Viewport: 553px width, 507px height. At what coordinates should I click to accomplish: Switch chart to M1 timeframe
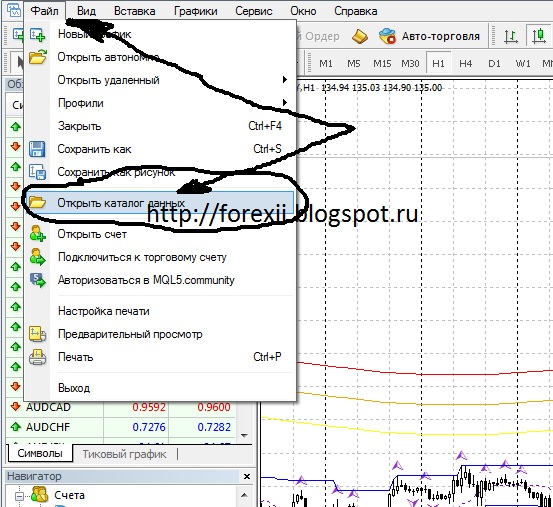tap(326, 63)
